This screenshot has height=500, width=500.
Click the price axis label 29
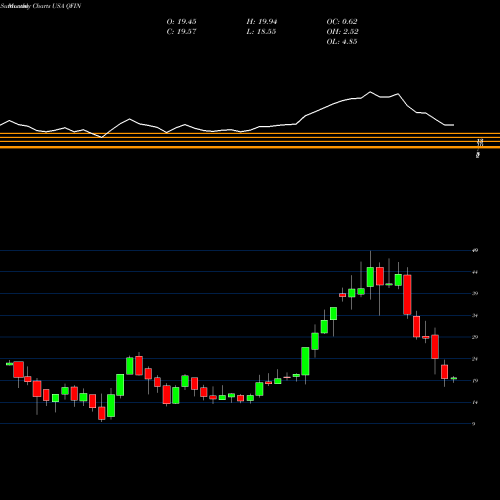[x=475, y=337]
